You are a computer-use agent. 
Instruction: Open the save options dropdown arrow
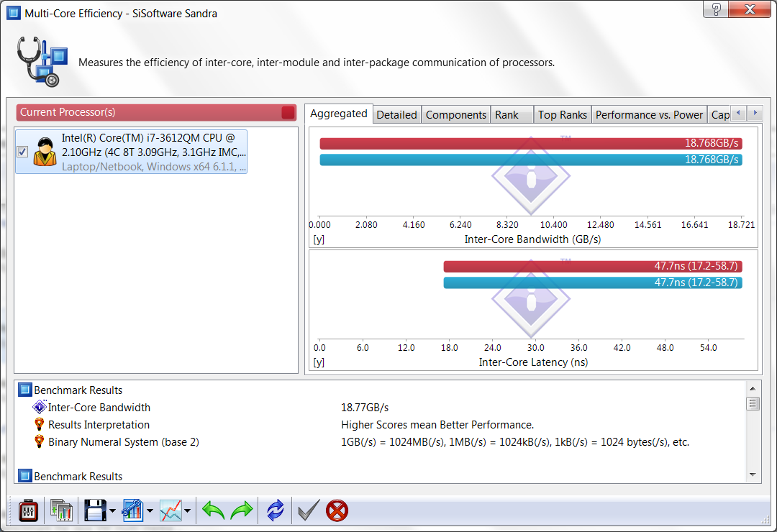pyautogui.click(x=112, y=511)
